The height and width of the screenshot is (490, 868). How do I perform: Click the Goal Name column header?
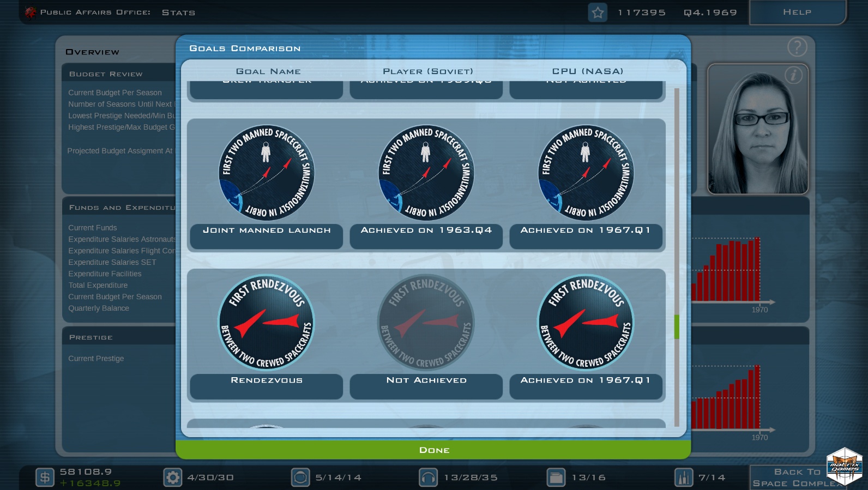[268, 71]
